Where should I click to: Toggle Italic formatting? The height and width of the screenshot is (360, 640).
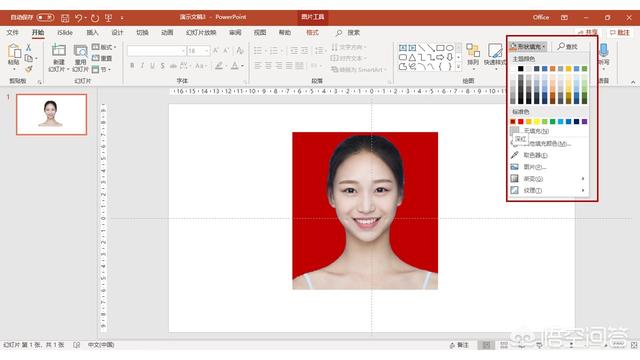[x=142, y=65]
